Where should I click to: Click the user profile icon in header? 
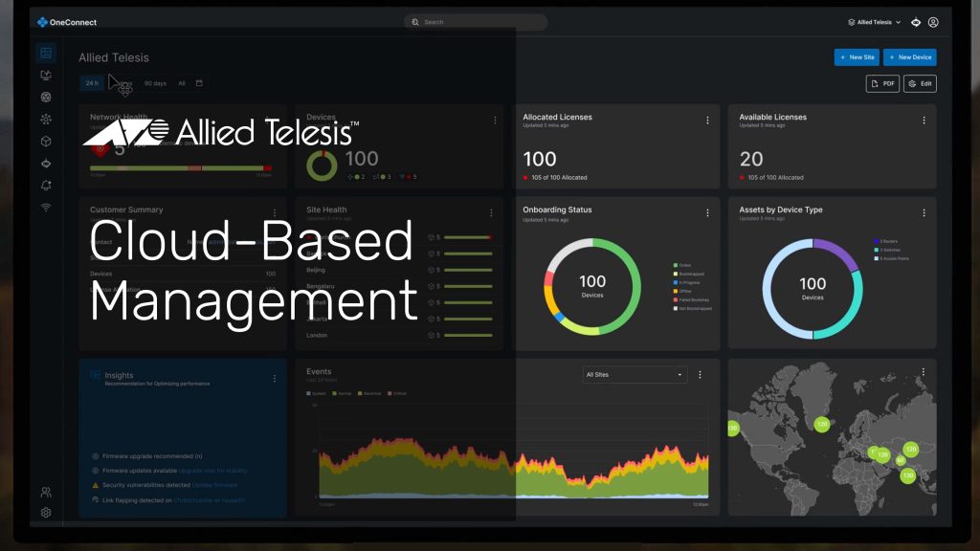933,23
